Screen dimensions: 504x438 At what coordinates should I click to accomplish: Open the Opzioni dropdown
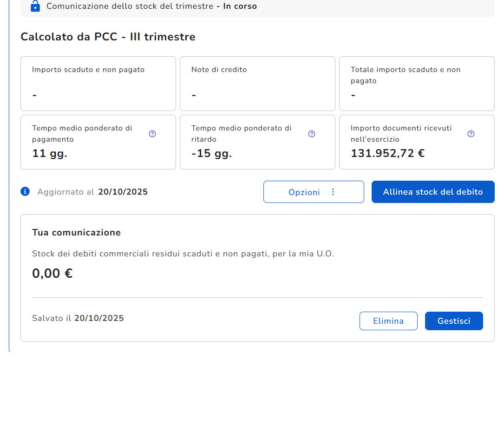pos(304,192)
